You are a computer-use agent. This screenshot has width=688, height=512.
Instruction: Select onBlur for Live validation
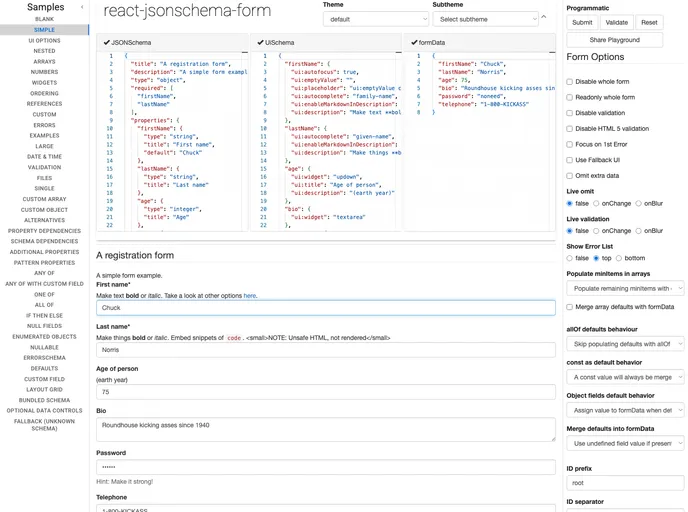coord(638,231)
